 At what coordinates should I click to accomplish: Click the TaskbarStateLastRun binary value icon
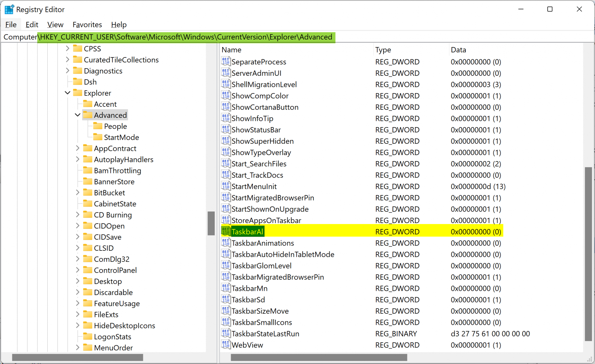(x=226, y=333)
